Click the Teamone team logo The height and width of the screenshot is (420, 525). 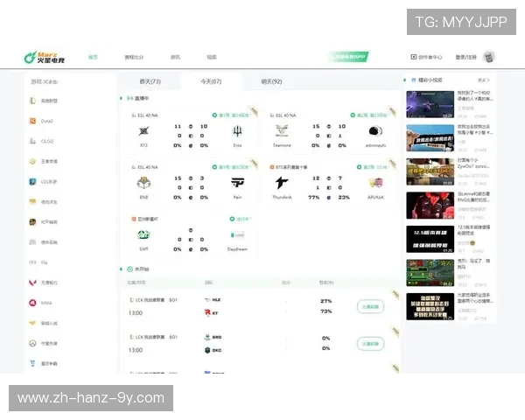pyautogui.click(x=282, y=131)
